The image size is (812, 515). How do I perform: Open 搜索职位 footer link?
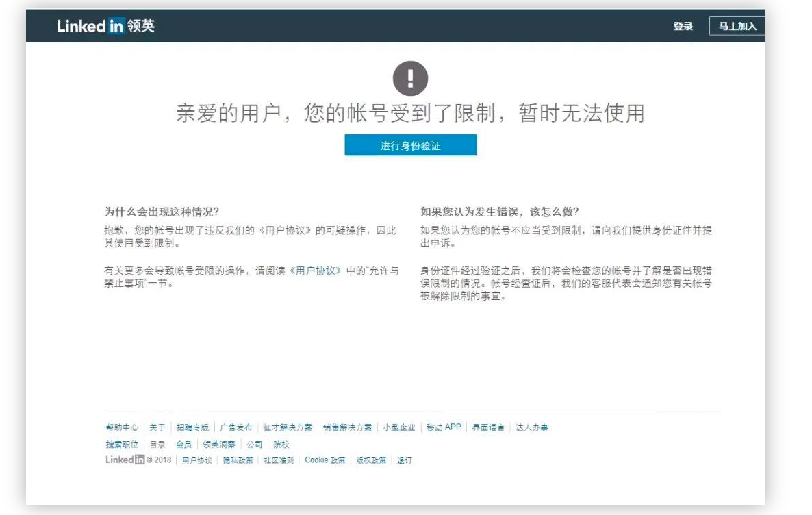pyautogui.click(x=122, y=444)
